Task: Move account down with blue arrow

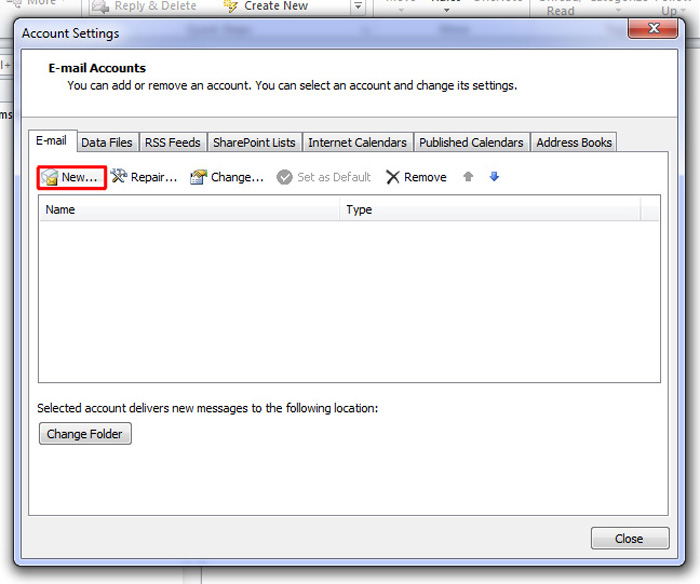Action: 494,177
